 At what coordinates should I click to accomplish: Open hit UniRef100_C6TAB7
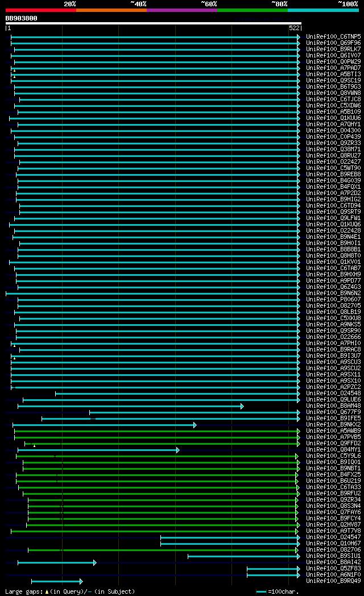coord(333,268)
